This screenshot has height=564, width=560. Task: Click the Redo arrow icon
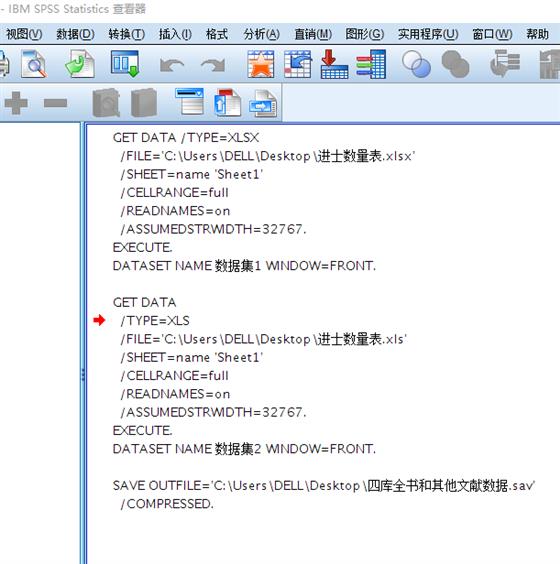tap(213, 65)
